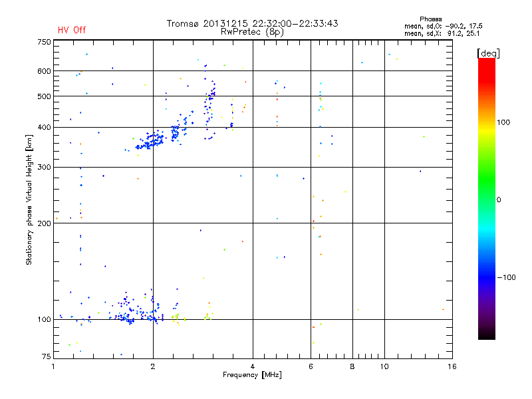Click the y-axis "400" tick label
The image size is (532, 399).
(44, 127)
